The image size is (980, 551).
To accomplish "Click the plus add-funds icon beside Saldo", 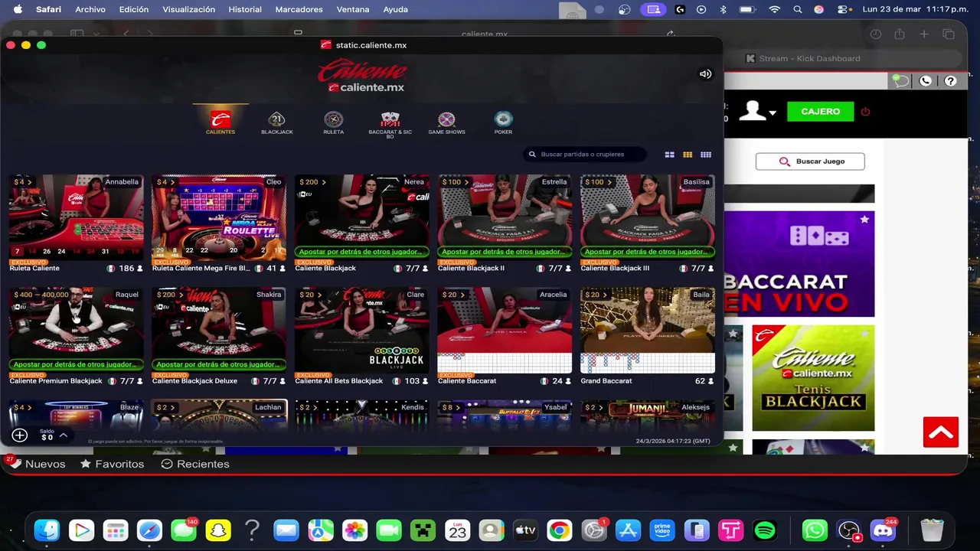I will click(20, 435).
